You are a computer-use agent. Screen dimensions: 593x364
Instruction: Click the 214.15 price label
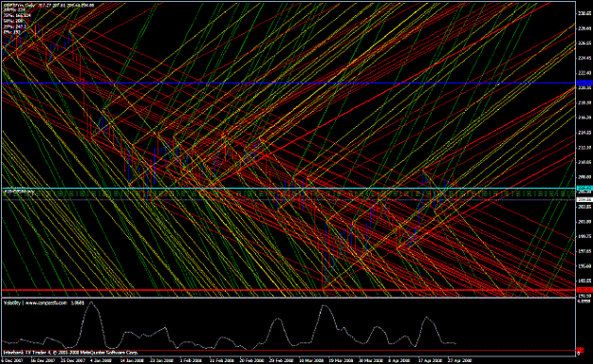click(584, 133)
